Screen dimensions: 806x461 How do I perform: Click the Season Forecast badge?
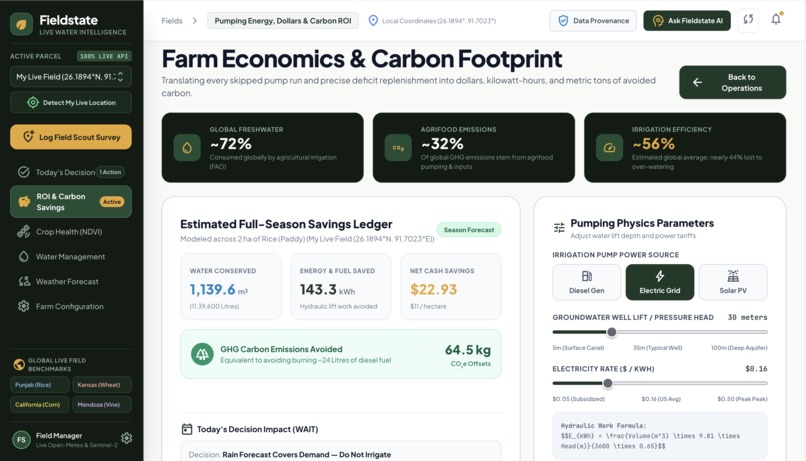[469, 230]
